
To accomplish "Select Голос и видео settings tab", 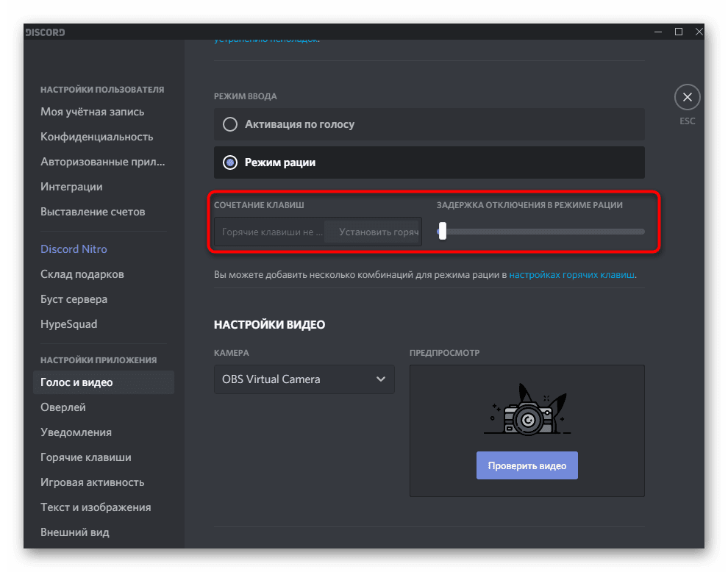I will 104,382.
